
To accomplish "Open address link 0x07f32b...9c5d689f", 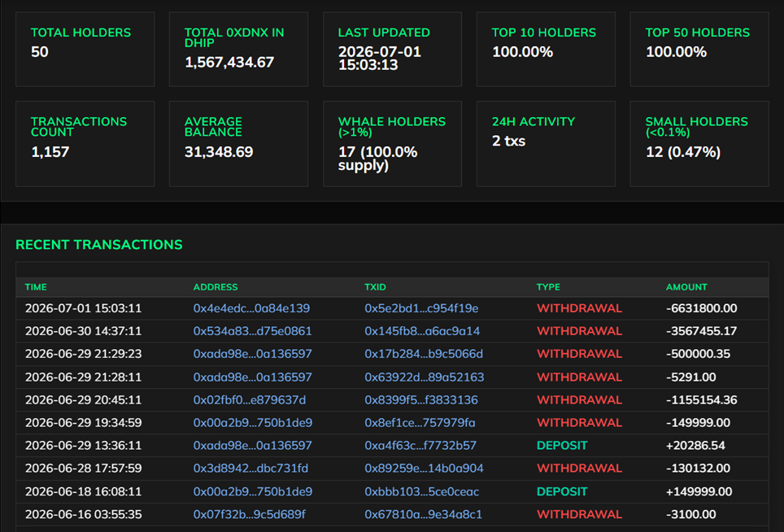I will [250, 514].
